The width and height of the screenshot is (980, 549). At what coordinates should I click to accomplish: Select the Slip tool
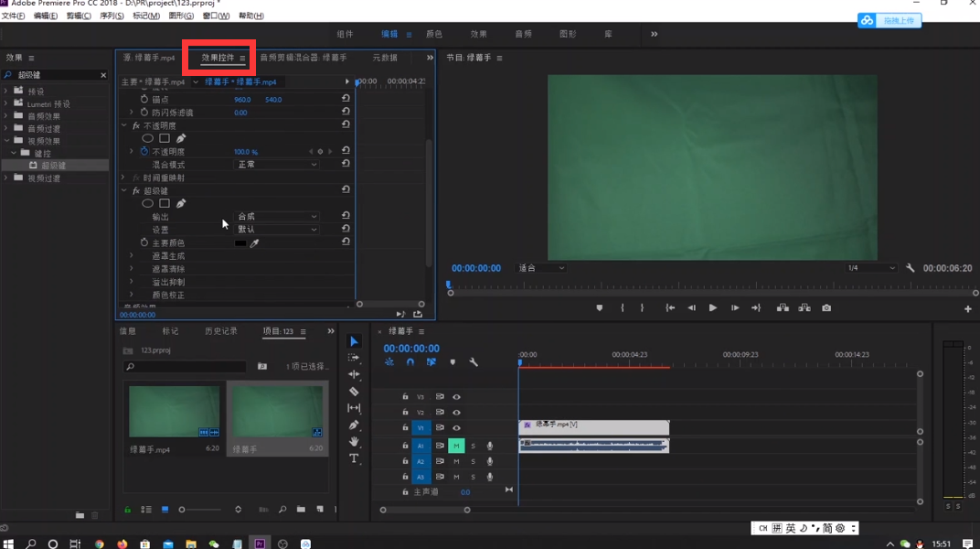[x=354, y=408]
